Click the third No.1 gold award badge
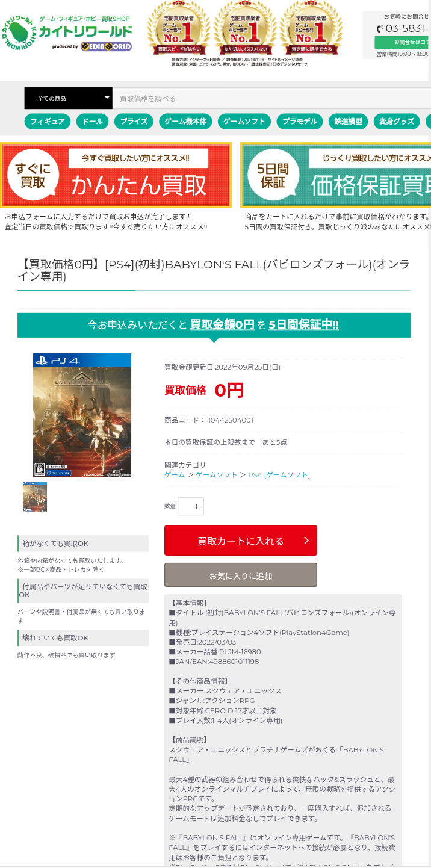 311,28
